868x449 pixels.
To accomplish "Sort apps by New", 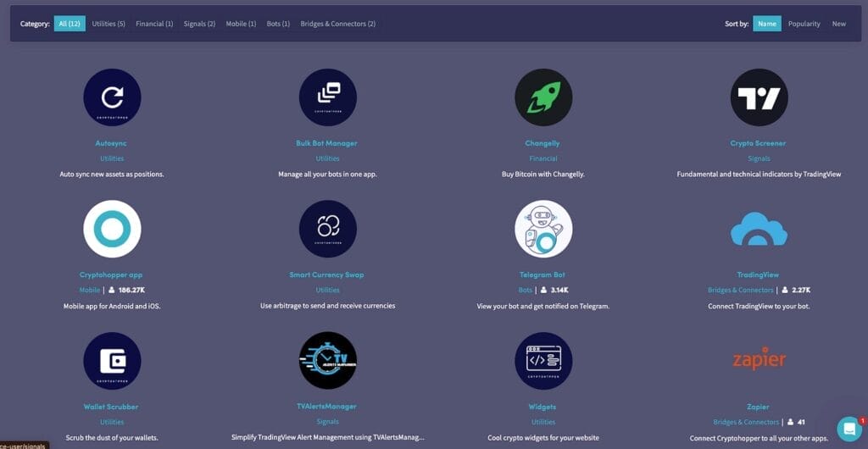I will [x=838, y=24].
